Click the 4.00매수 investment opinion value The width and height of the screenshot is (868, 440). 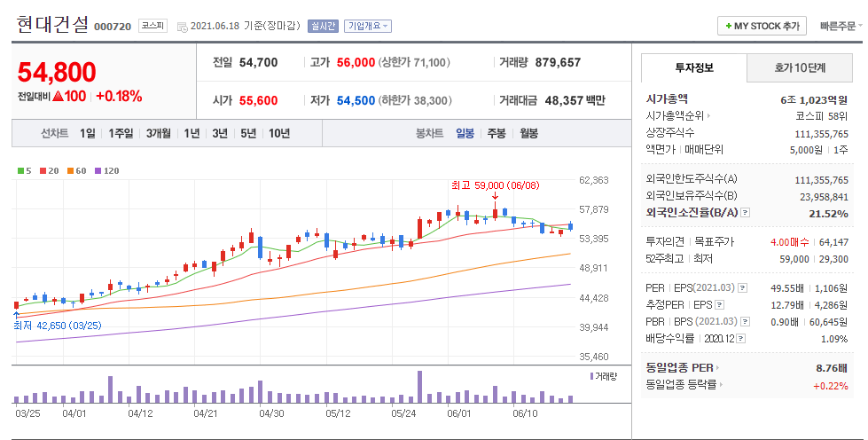point(789,242)
